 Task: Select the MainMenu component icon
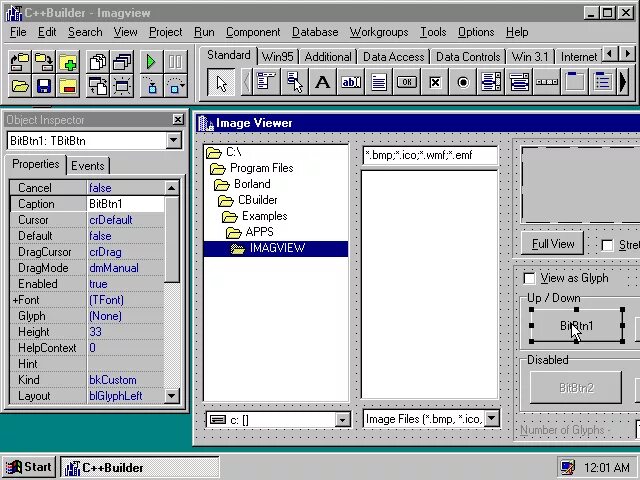(x=266, y=82)
